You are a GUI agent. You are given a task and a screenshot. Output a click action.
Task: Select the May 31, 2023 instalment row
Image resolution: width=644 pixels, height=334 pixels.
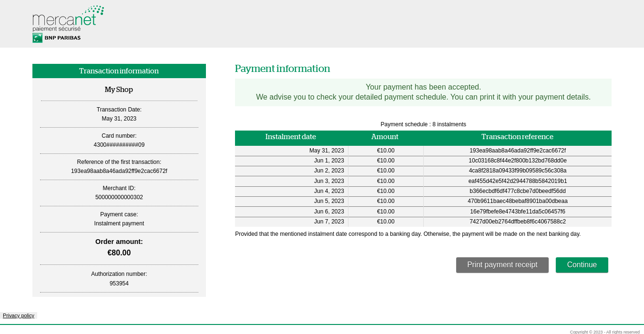coord(423,151)
